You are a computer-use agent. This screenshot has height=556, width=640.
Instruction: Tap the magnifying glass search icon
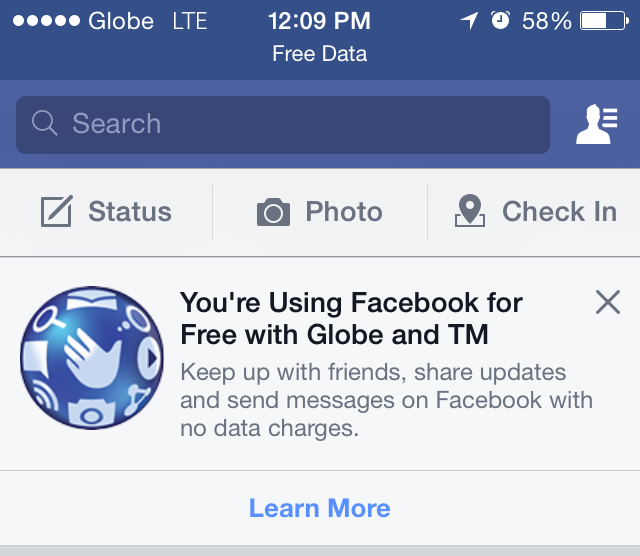point(45,124)
